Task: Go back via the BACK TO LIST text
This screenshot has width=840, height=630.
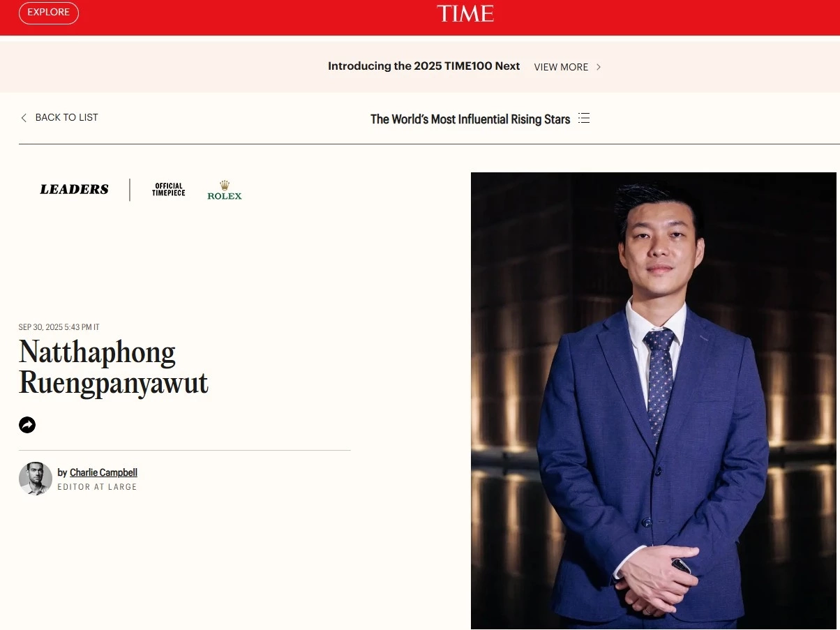Action: [67, 117]
